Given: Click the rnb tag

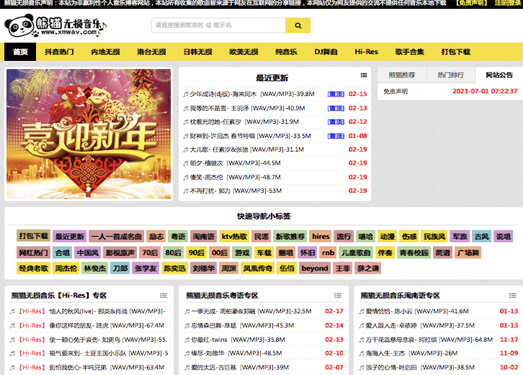Looking at the screenshot, I should click(328, 253).
